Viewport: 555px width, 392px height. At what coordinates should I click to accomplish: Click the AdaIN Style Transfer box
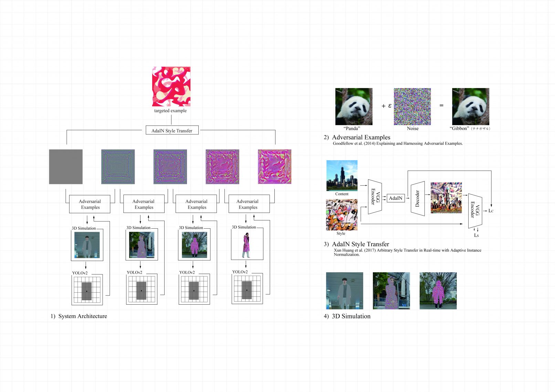tap(172, 130)
